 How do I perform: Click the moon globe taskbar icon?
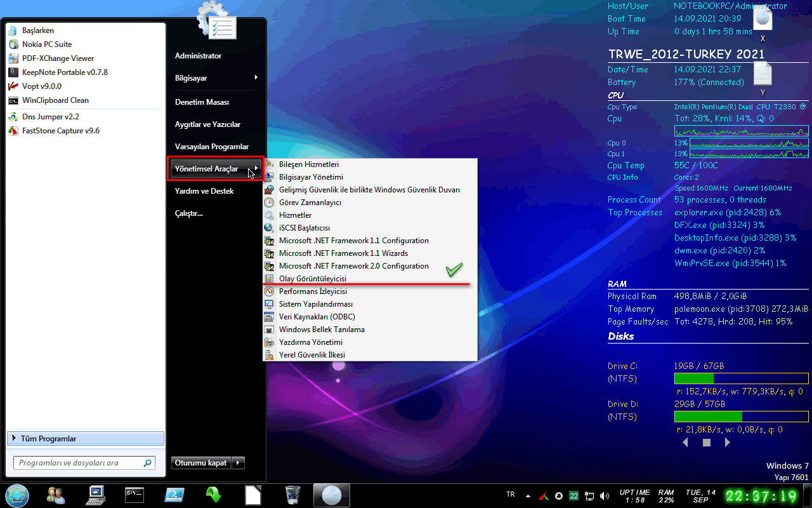[332, 495]
